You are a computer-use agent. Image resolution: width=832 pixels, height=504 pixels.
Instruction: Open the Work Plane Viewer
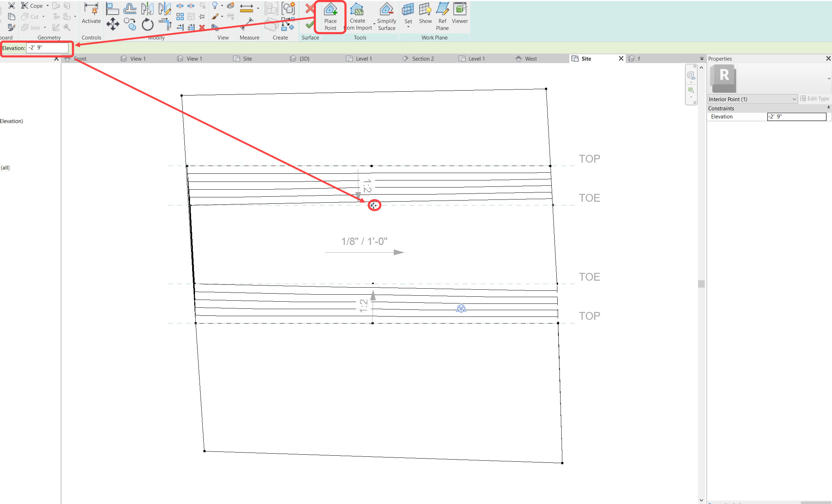click(459, 14)
